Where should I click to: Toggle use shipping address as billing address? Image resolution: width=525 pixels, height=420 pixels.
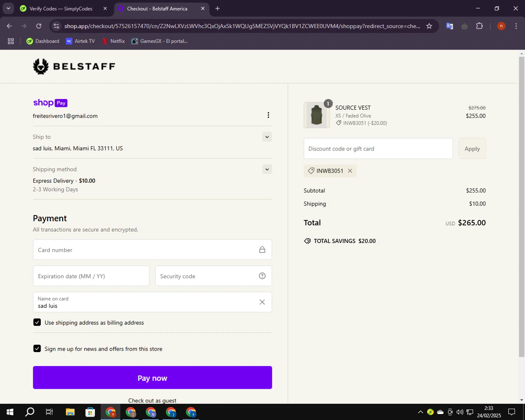tap(37, 322)
